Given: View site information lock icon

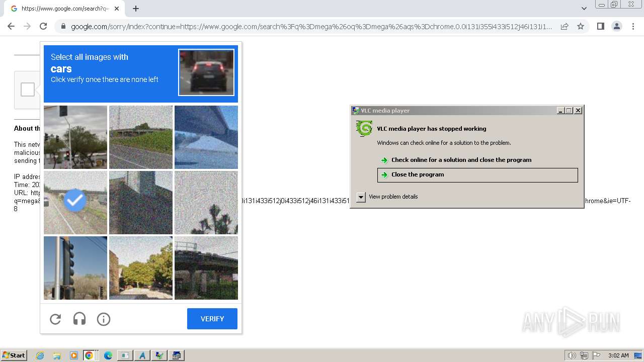Looking at the screenshot, I should (x=63, y=27).
